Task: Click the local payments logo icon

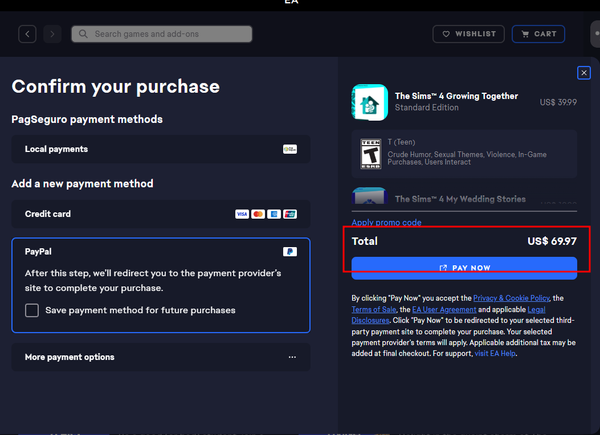Action: (x=290, y=149)
